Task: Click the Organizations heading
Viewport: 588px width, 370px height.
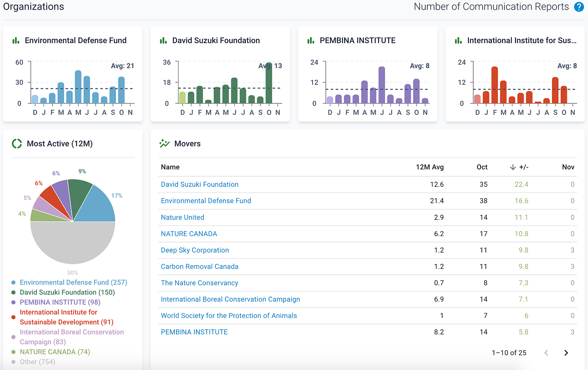Action: click(34, 7)
